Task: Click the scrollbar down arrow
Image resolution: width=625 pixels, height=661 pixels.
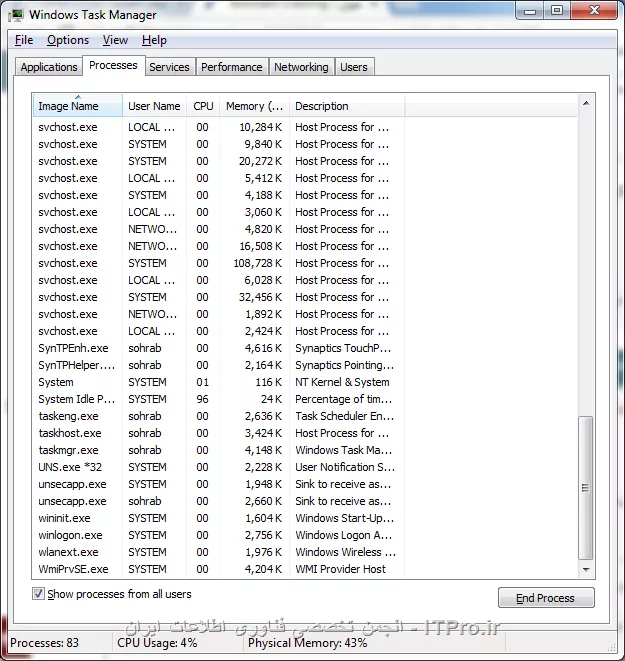Action: coord(586,570)
